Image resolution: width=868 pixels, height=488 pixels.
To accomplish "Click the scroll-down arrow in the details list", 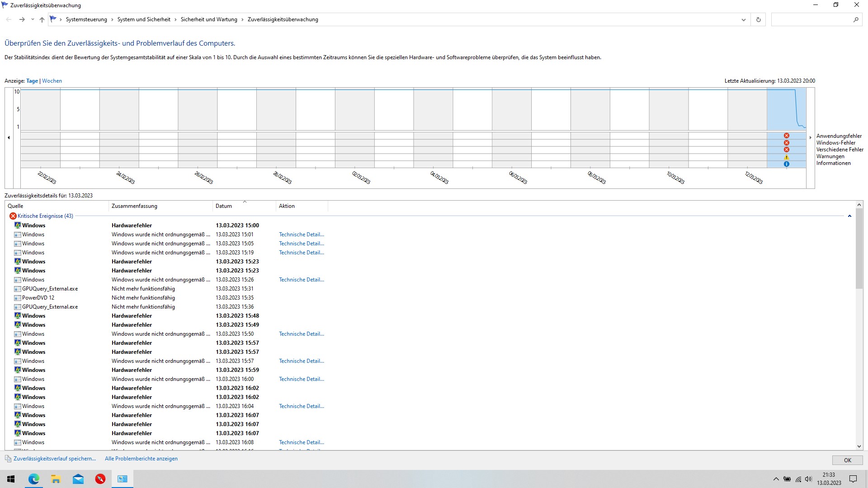I will pos(859,446).
